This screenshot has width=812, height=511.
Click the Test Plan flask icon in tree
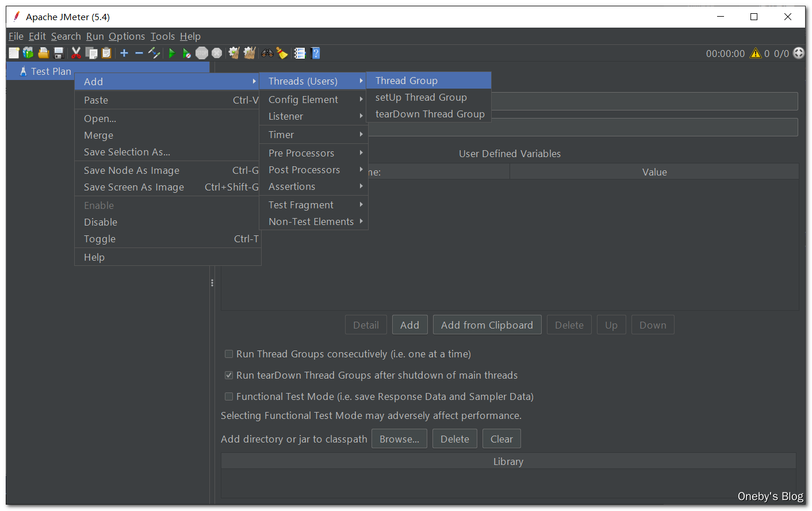(23, 71)
